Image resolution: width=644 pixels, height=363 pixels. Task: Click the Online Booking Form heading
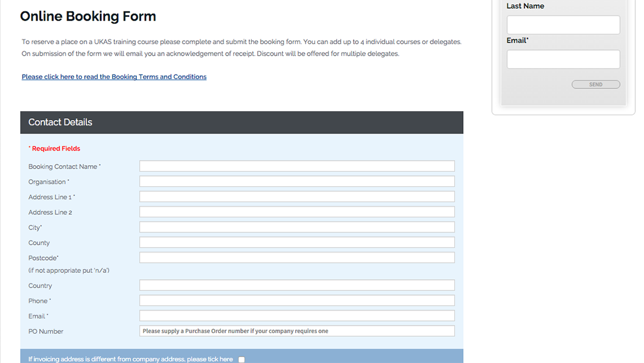88,16
